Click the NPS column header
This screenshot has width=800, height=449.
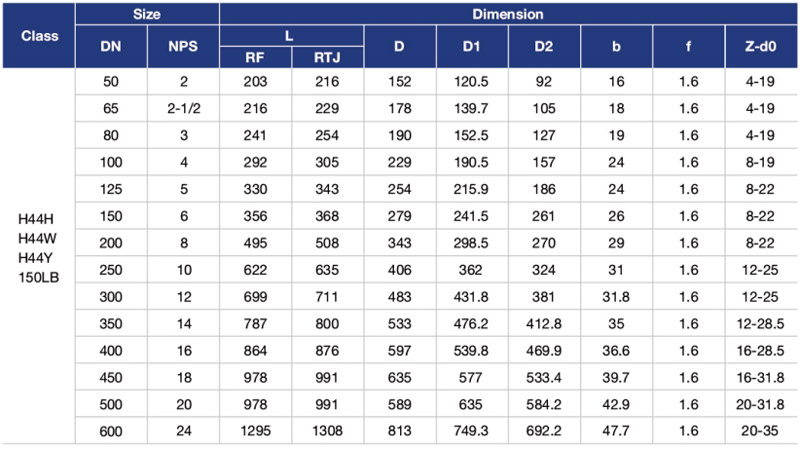point(183,46)
